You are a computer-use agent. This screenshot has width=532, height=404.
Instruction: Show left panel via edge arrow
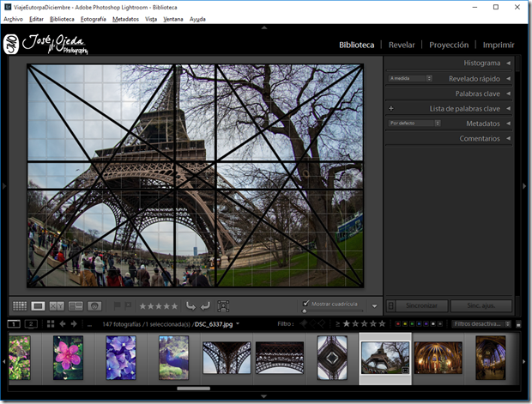[x=4, y=186]
